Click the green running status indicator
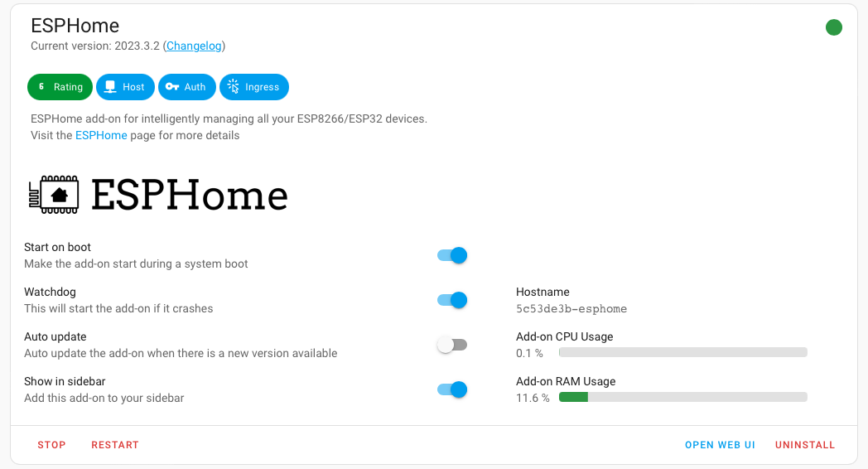868x469 pixels. point(834,27)
